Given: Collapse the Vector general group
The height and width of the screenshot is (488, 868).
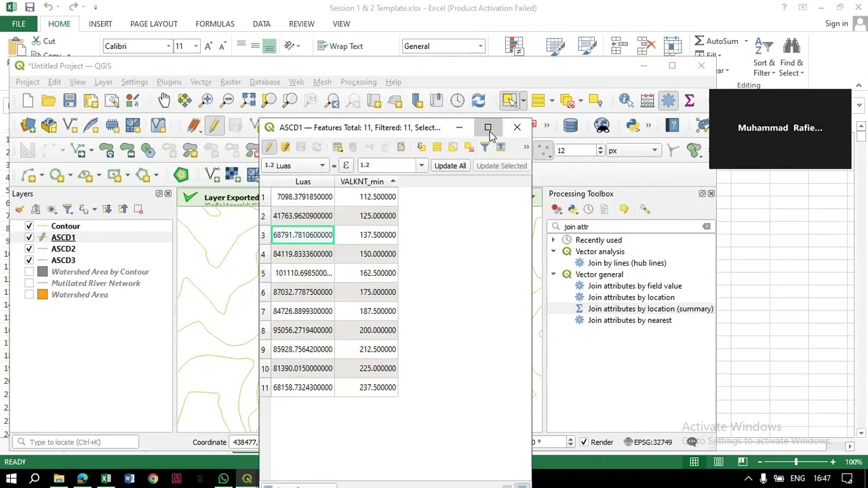Looking at the screenshot, I should click(x=553, y=274).
